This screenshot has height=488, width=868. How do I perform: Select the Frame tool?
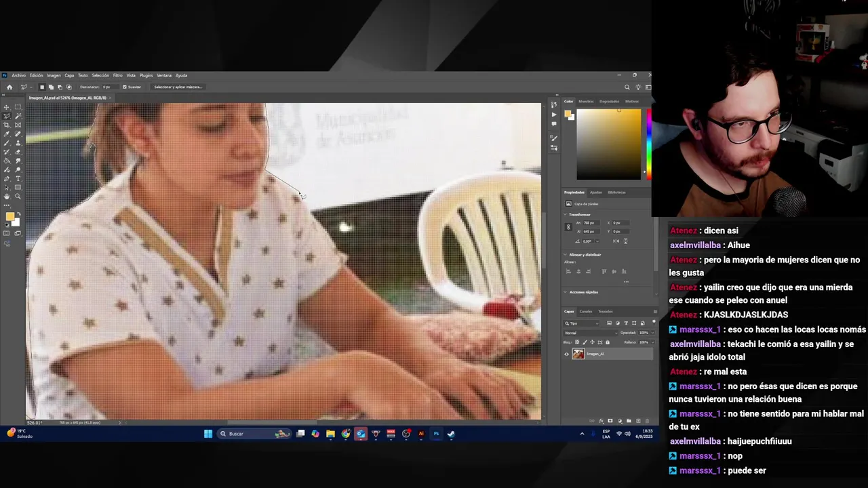coord(18,125)
